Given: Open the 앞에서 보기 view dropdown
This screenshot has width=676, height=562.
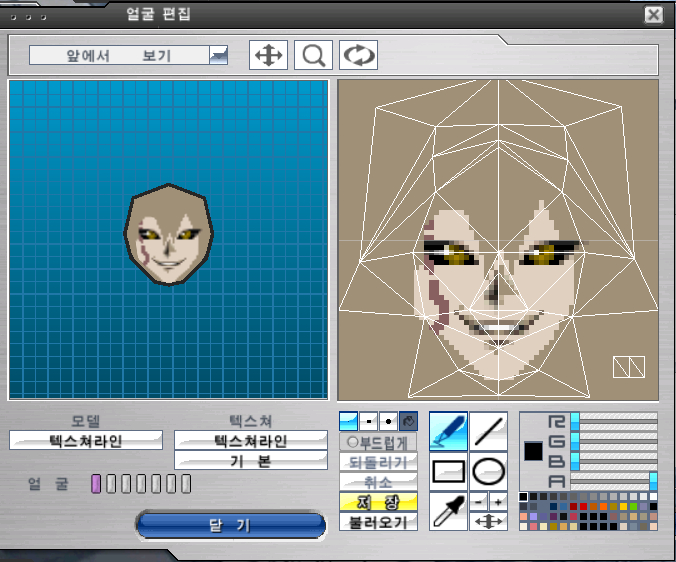Looking at the screenshot, I should point(218,56).
